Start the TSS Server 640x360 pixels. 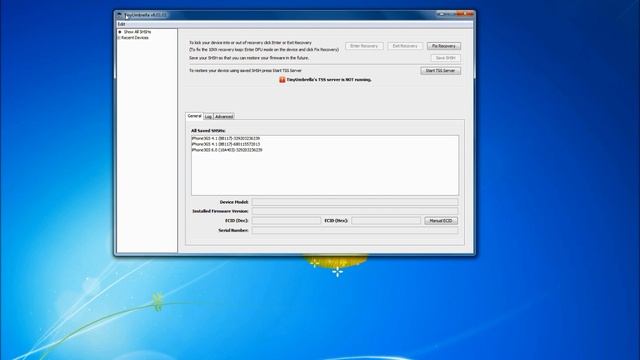440,71
